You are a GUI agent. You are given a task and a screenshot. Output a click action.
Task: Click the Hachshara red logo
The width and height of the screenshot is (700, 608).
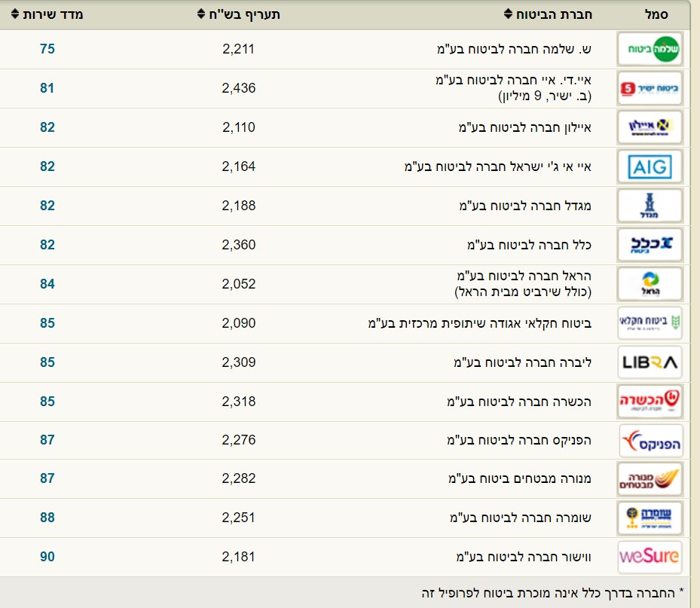[x=650, y=402]
